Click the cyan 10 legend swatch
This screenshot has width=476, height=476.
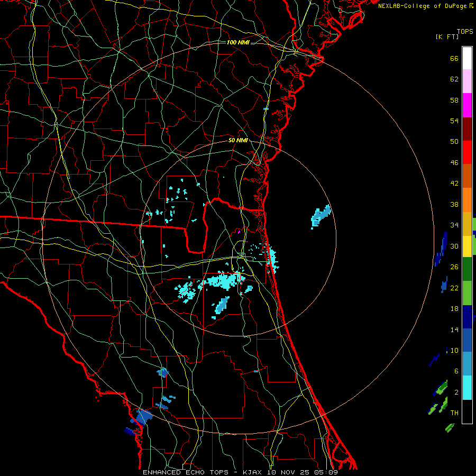467,388
